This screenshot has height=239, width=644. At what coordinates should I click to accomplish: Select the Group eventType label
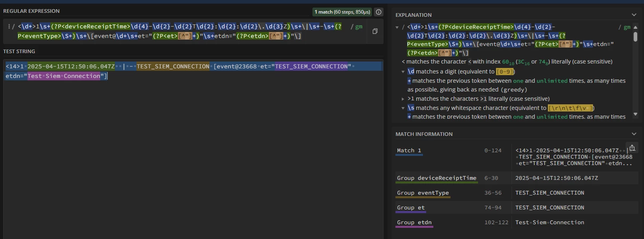point(423,193)
